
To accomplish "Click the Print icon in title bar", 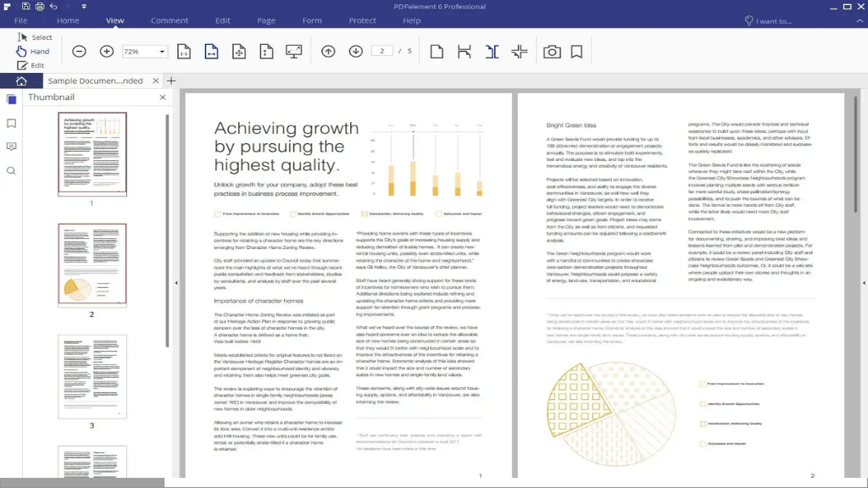I will 40,7.
